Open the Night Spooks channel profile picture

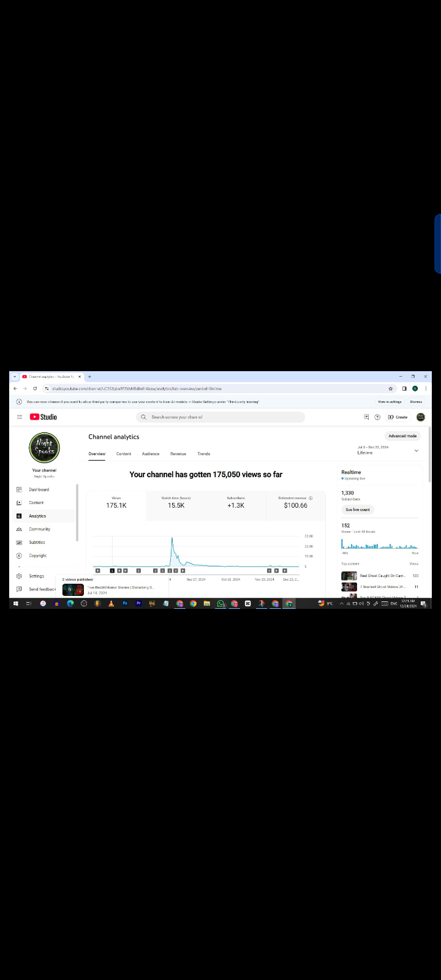click(x=44, y=447)
